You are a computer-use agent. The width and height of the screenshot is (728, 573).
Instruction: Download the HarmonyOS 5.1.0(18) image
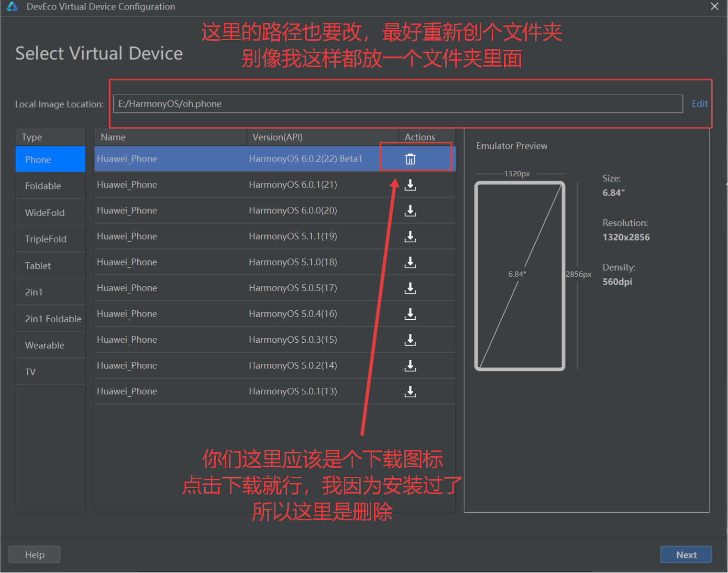coord(410,263)
